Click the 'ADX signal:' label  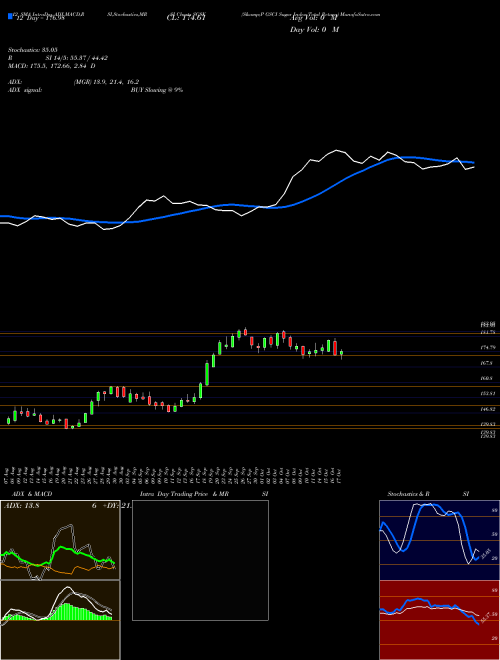(x=24, y=90)
